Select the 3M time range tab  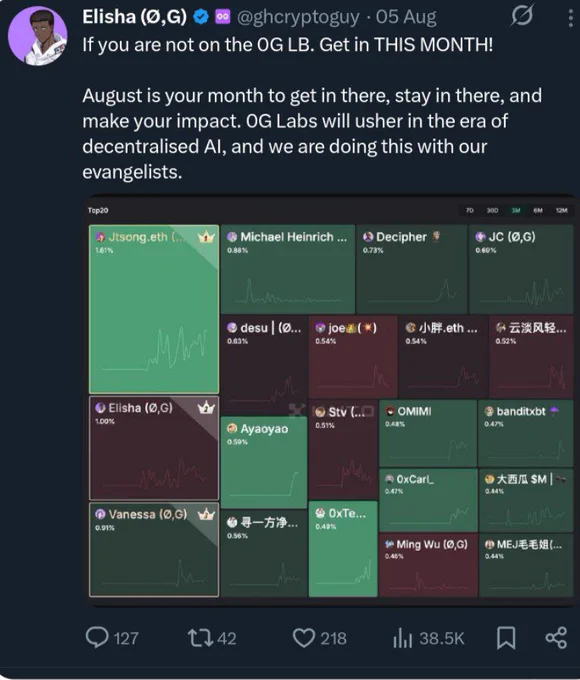[516, 210]
